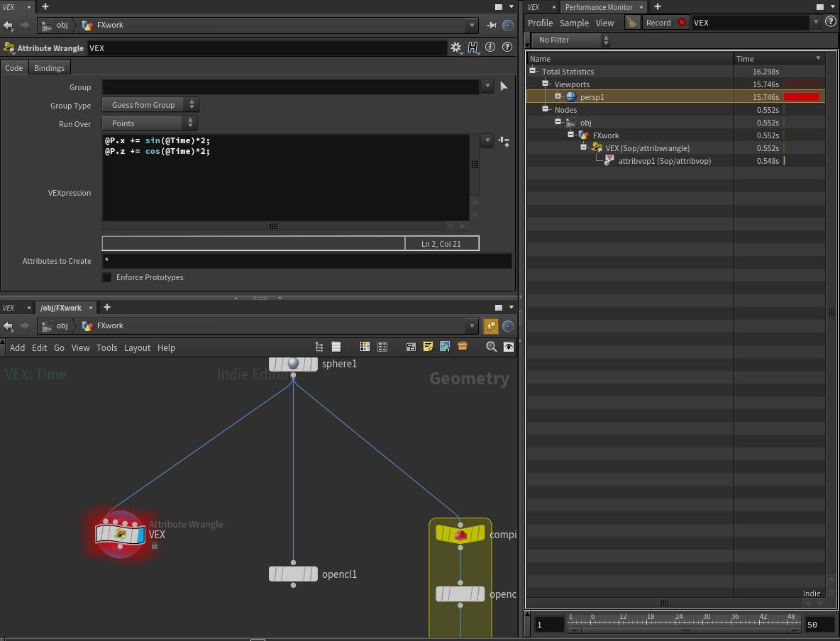This screenshot has height=641, width=840.
Task: Collapse the Viewports tree row
Action: (546, 84)
